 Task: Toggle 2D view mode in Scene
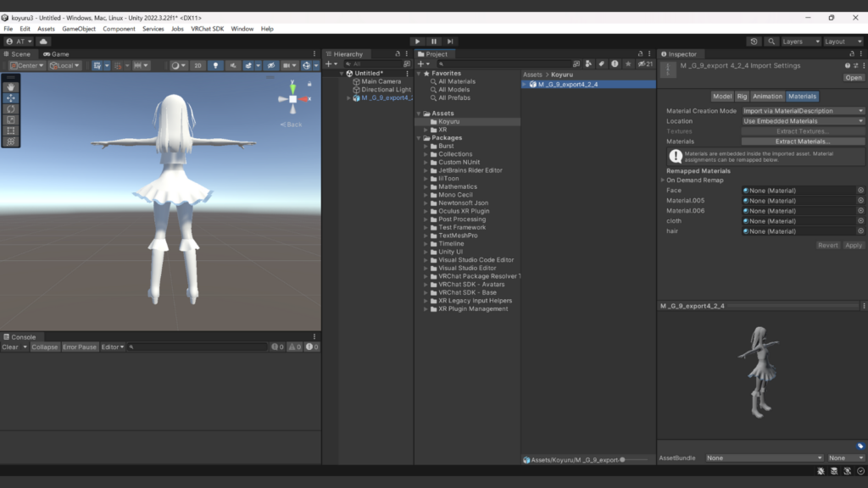pyautogui.click(x=197, y=65)
